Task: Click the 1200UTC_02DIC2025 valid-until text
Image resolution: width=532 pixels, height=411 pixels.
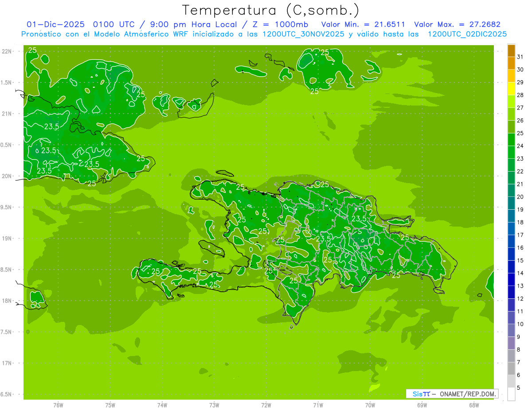Action: click(x=467, y=34)
